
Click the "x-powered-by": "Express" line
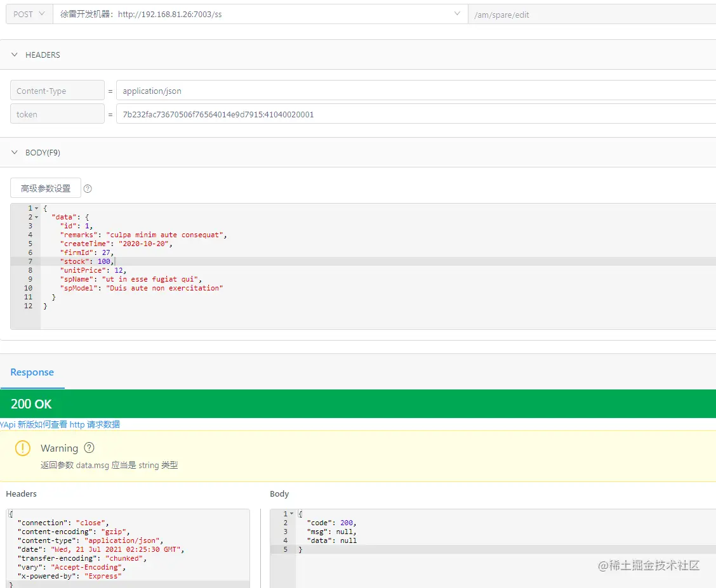tap(69, 576)
